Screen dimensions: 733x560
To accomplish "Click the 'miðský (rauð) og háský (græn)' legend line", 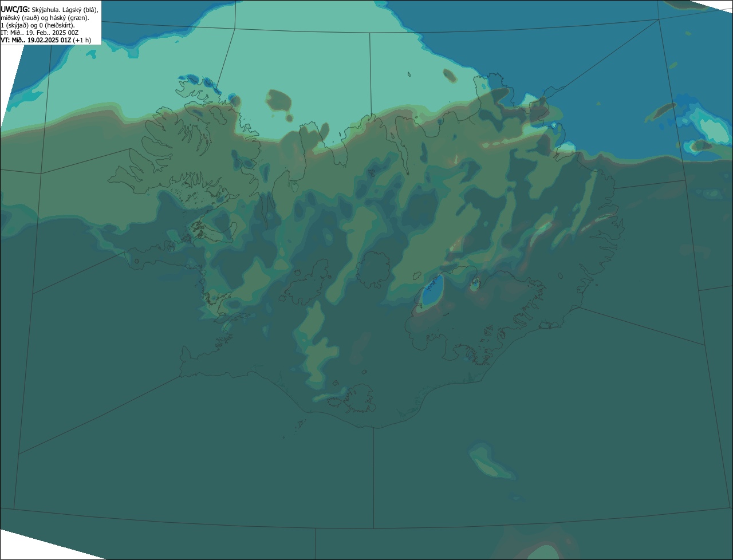I will pos(45,18).
